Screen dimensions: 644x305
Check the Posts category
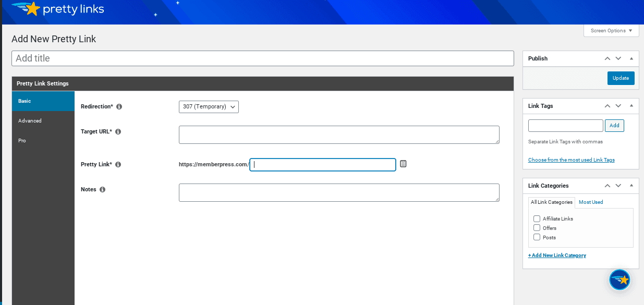coord(537,237)
